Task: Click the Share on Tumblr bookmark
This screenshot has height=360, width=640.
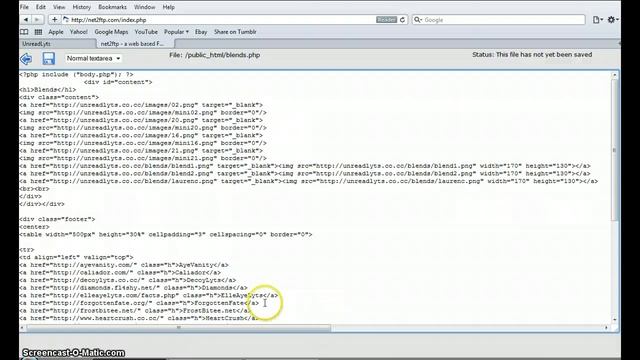Action: (x=235, y=32)
